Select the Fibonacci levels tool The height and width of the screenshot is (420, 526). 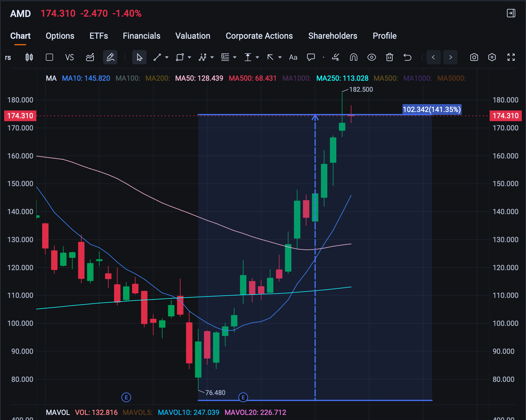(x=225, y=57)
